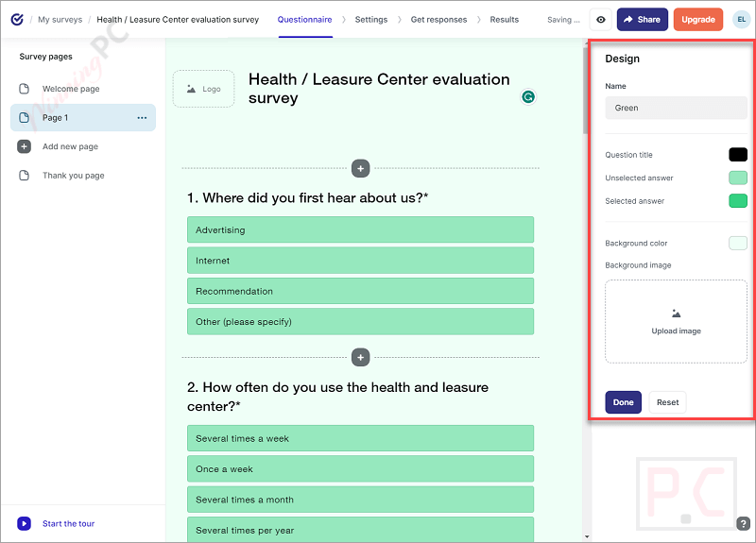Screen dimensions: 756x543
Task: Click the theme Name field 'Green'
Action: click(x=676, y=108)
